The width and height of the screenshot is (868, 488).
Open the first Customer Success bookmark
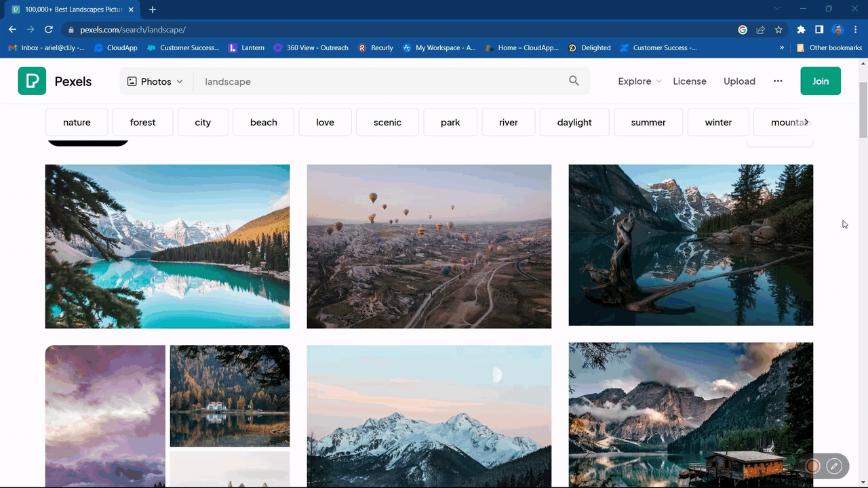[184, 47]
